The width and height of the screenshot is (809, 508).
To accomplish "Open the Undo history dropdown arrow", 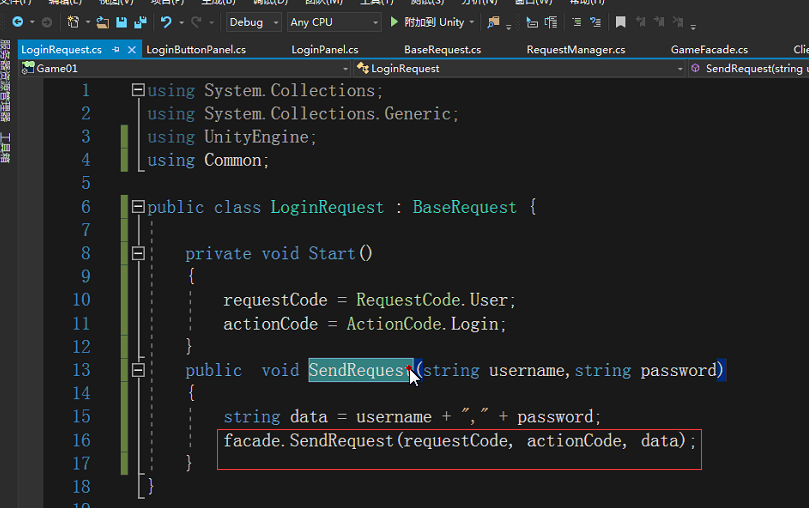I will coord(181,22).
